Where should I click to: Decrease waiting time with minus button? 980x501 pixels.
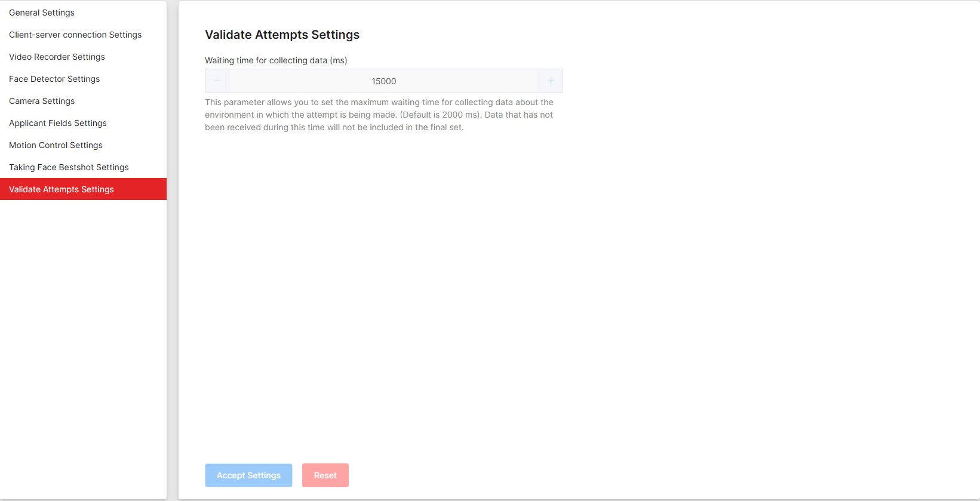[217, 81]
